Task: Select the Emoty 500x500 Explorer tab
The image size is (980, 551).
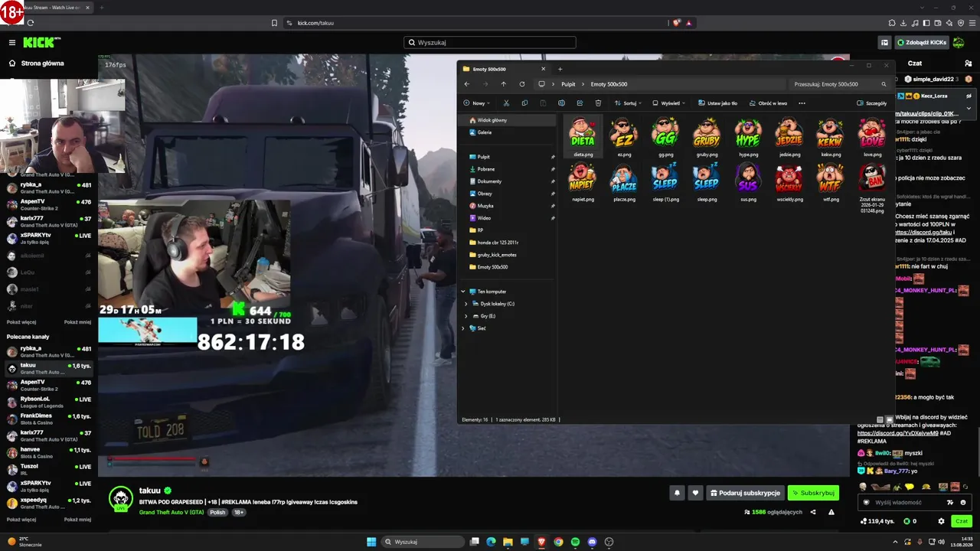Action: [x=505, y=69]
